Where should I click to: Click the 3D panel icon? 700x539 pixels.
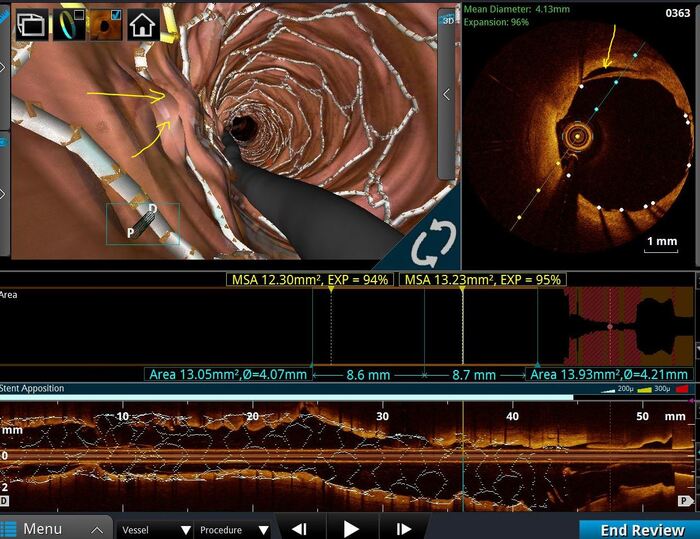445,16
